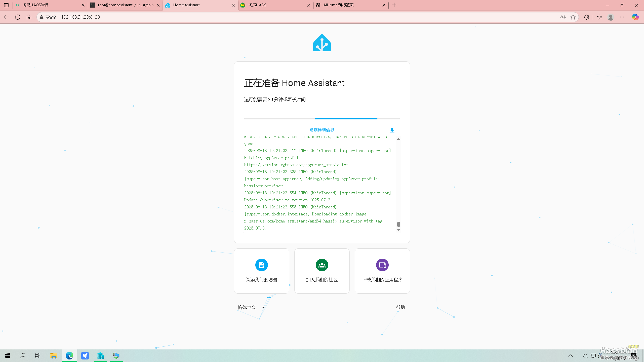Open the 帮助 help link
This screenshot has height=362, width=644.
coord(400,307)
